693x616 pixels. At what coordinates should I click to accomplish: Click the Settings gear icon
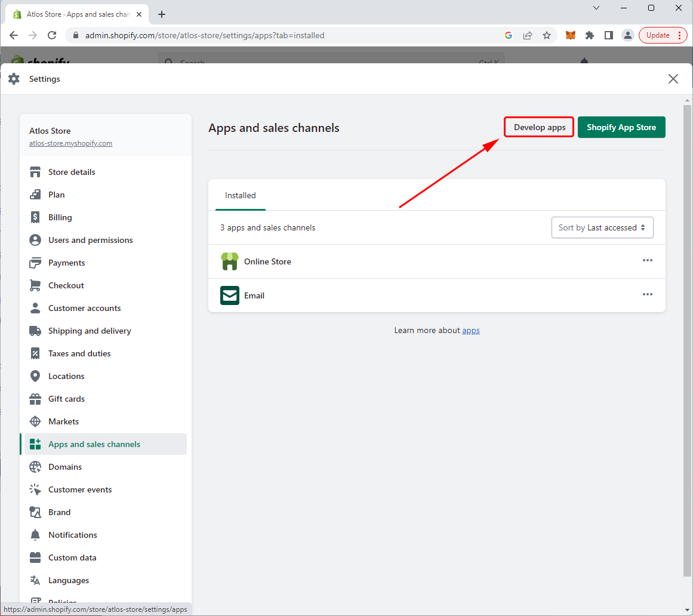14,79
